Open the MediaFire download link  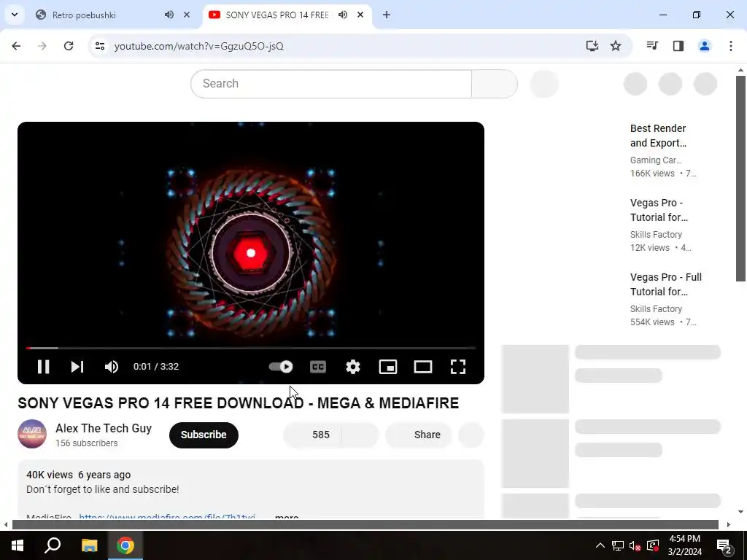click(167, 517)
